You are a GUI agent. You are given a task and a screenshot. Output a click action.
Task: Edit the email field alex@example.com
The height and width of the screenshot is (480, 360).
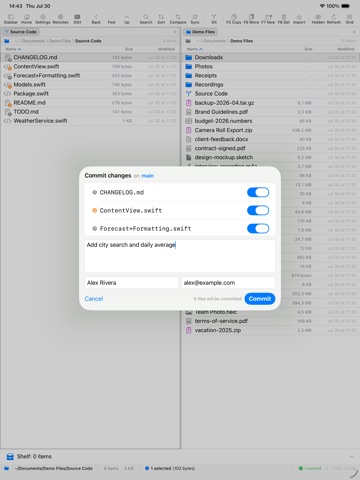[x=228, y=283]
